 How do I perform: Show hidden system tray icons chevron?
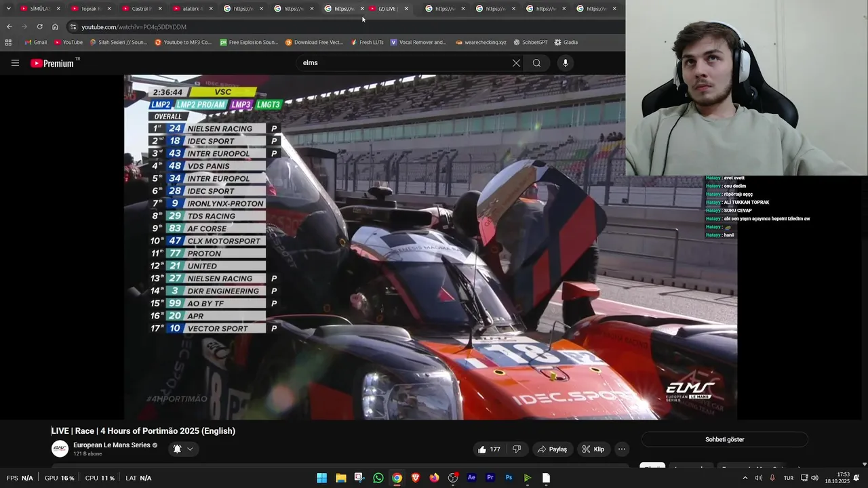pyautogui.click(x=745, y=478)
